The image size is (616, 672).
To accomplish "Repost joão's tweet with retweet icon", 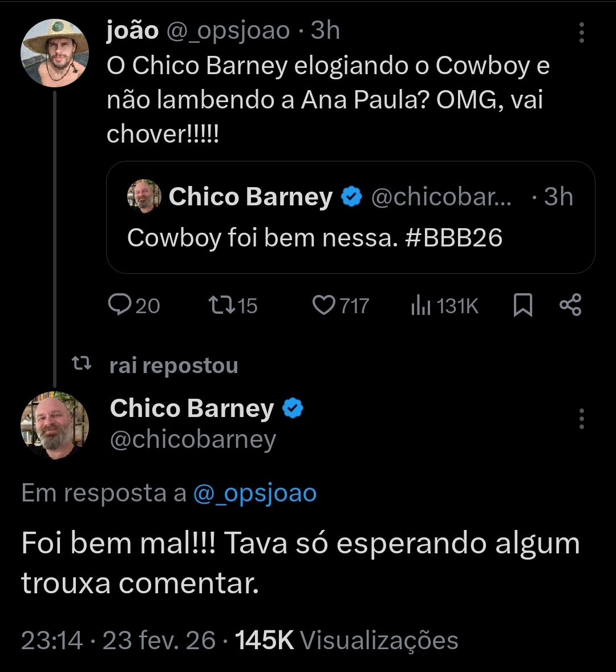I will pyautogui.click(x=222, y=306).
